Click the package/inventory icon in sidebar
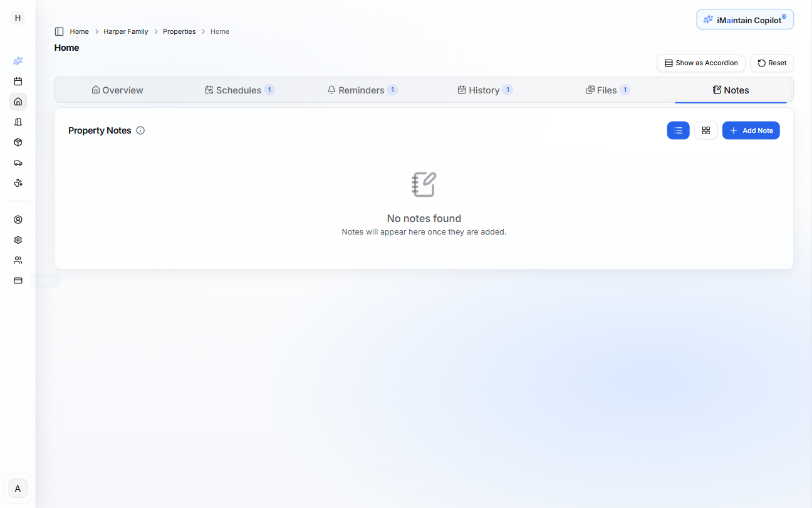 tap(18, 142)
